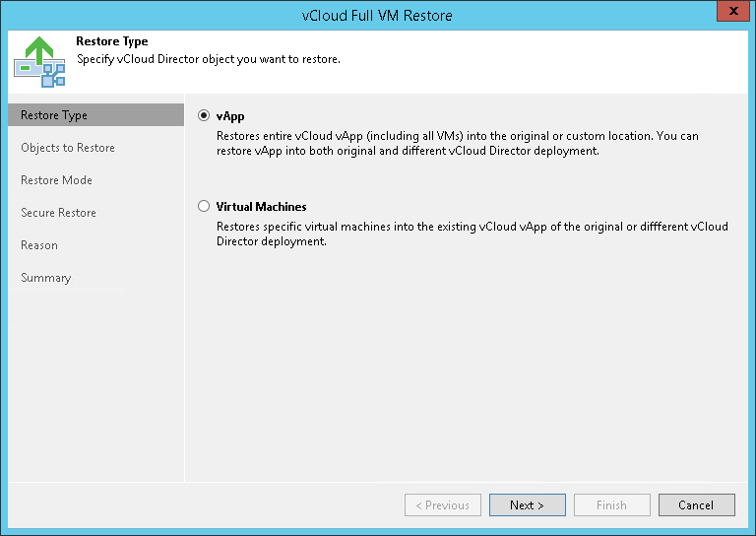The height and width of the screenshot is (536, 756).
Task: Click the Previous button
Action: pyautogui.click(x=443, y=505)
